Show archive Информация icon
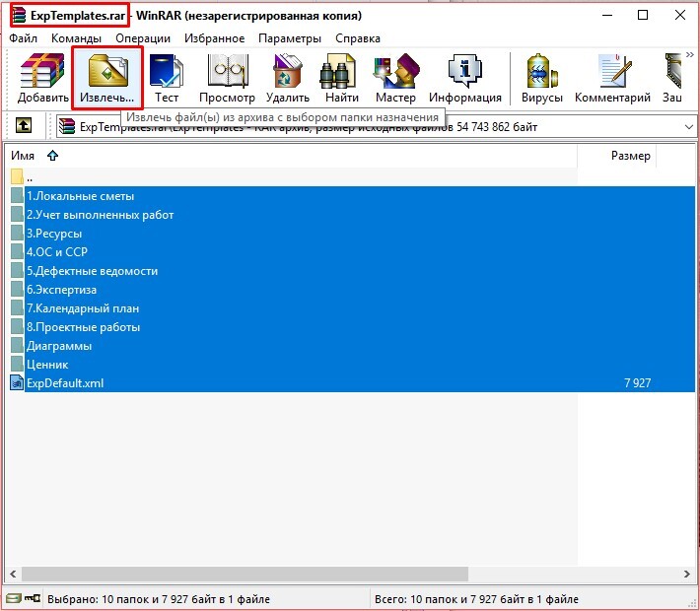 tap(465, 78)
